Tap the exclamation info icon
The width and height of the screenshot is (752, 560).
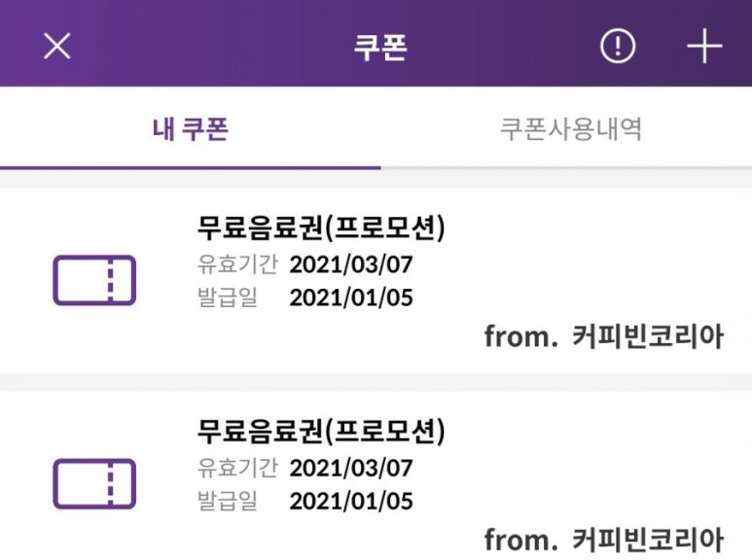coord(618,46)
